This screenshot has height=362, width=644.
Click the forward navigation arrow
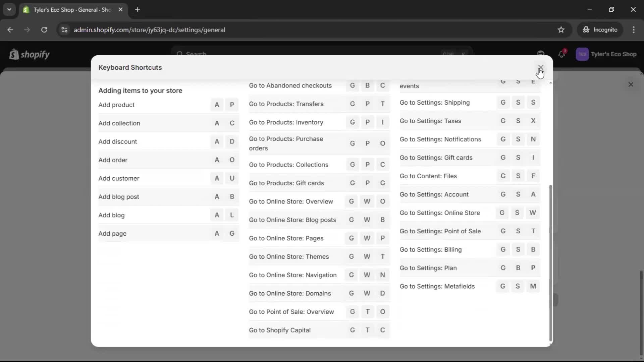27,29
